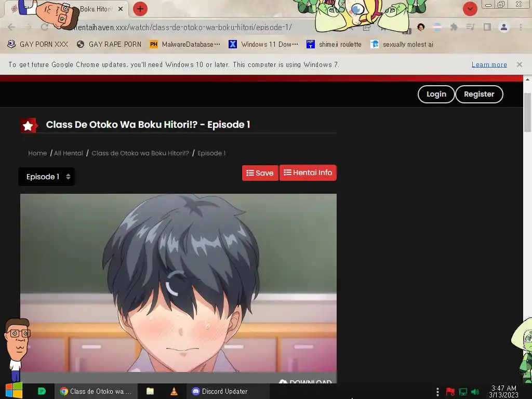Click the scrollbar up arrow
The image size is (532, 399).
(527, 79)
